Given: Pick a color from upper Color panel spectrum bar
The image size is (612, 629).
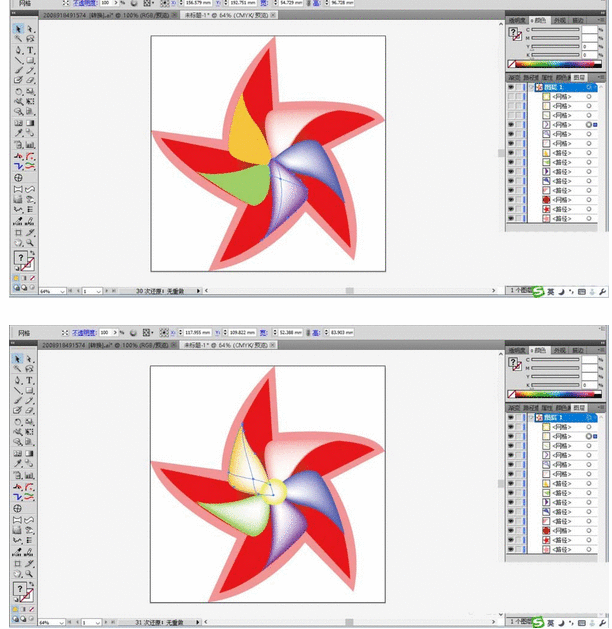Looking at the screenshot, I should (553, 66).
